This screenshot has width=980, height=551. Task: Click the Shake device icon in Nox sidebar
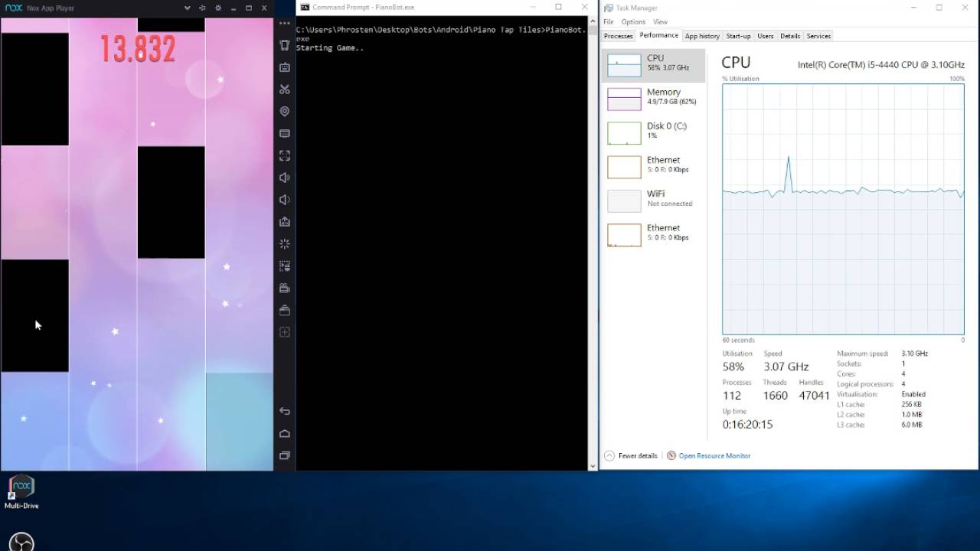click(285, 45)
